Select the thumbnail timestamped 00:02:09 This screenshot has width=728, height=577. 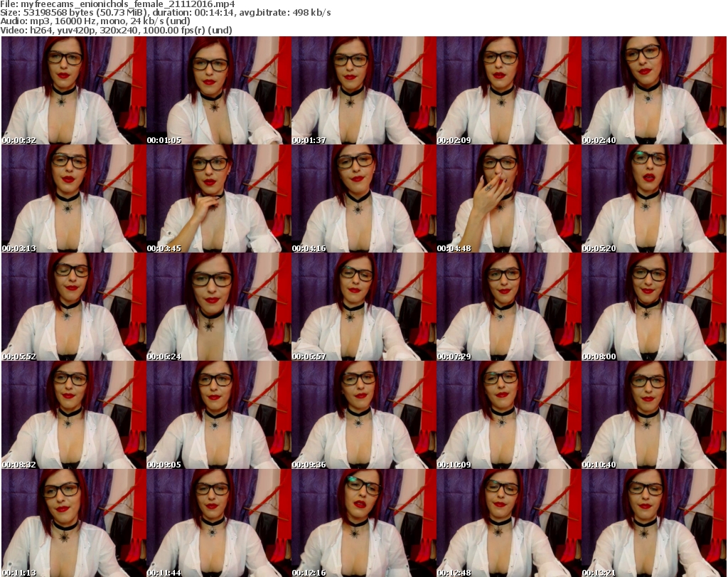(x=508, y=90)
